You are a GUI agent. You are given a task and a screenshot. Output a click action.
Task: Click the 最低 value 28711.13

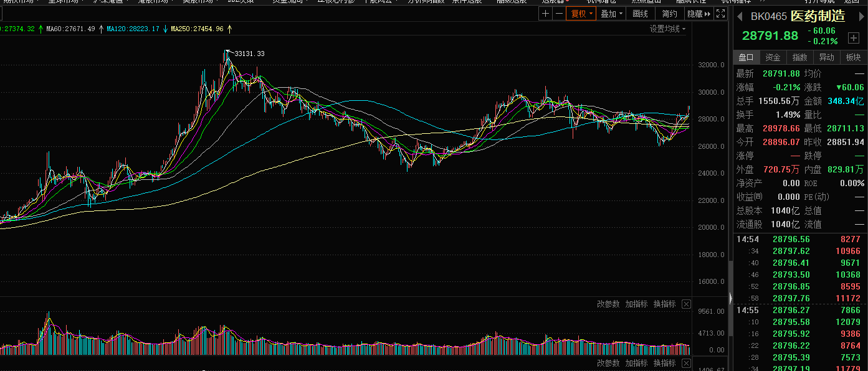coord(846,128)
